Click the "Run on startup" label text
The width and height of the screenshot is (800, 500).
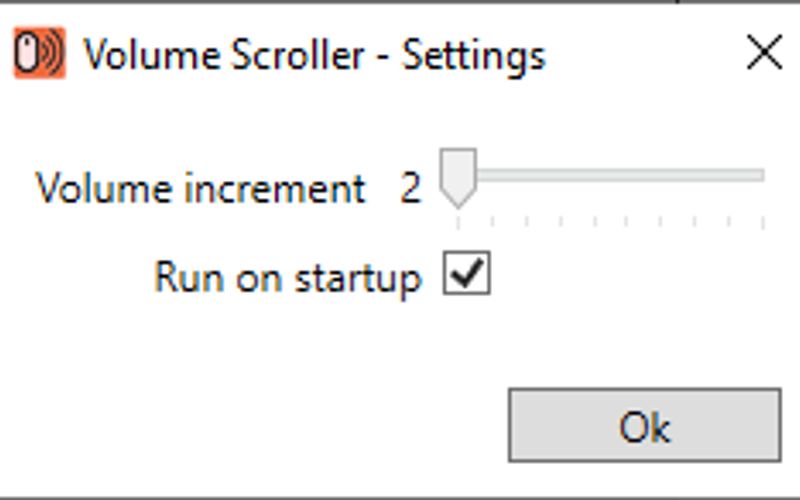tap(288, 277)
